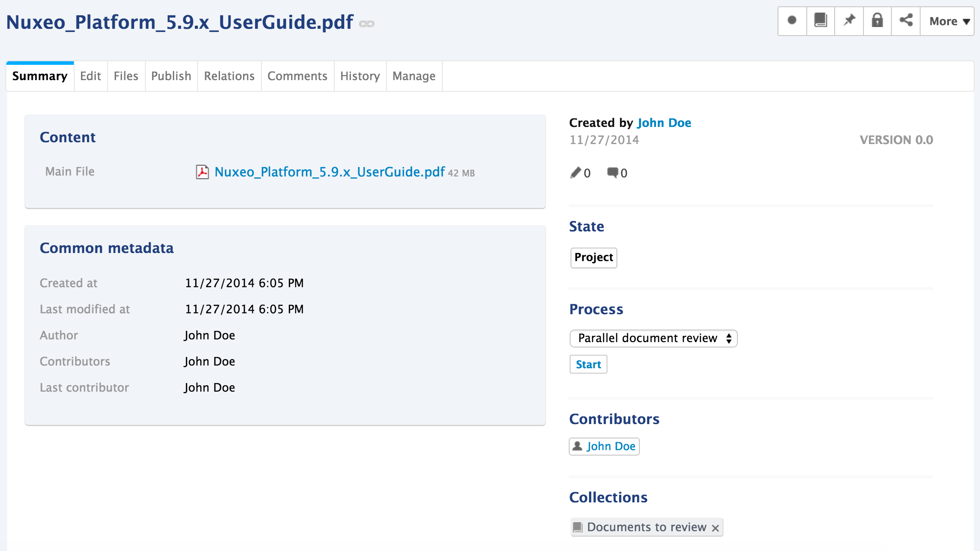Image resolution: width=980 pixels, height=551 pixels.
Task: Open the More actions dropdown
Action: click(x=947, y=21)
